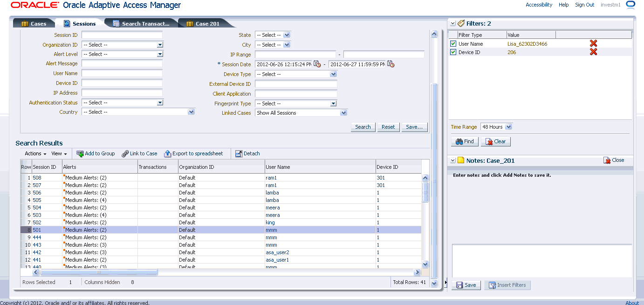Click Sign Out
Screen dimensions: 644x305
584,5
